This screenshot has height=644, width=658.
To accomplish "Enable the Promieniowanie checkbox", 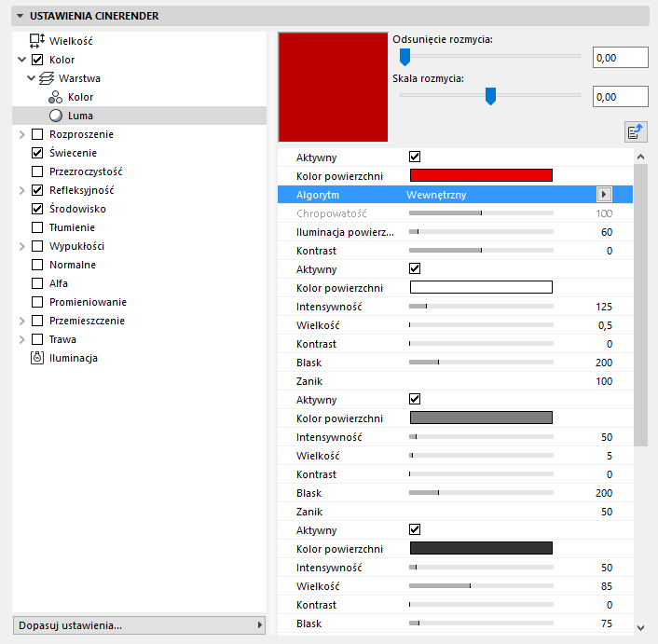I will coord(37,302).
